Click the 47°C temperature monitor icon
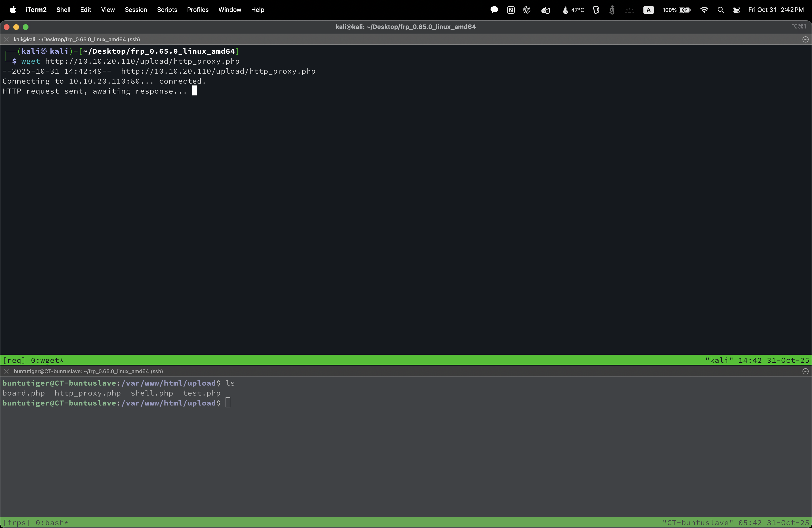The width and height of the screenshot is (812, 528). click(x=573, y=10)
